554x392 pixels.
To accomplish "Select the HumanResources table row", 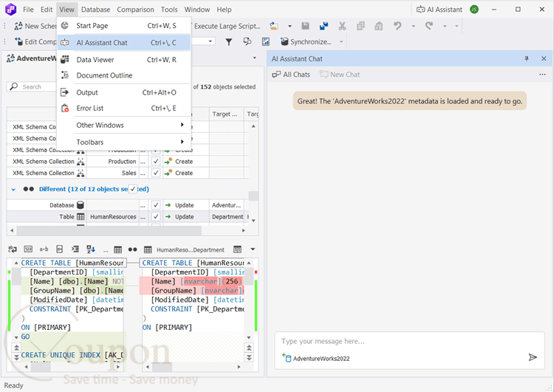I will [128, 217].
